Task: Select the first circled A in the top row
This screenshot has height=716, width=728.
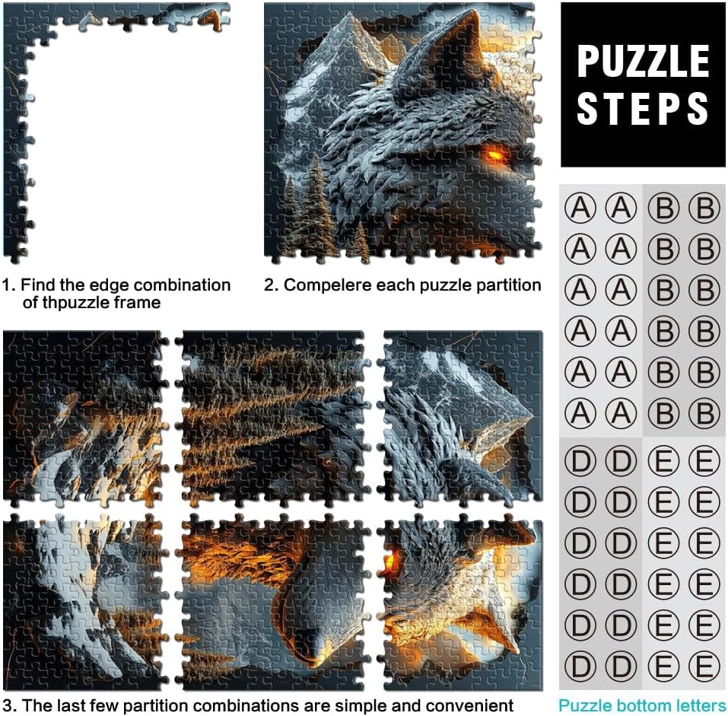Action: (580, 208)
